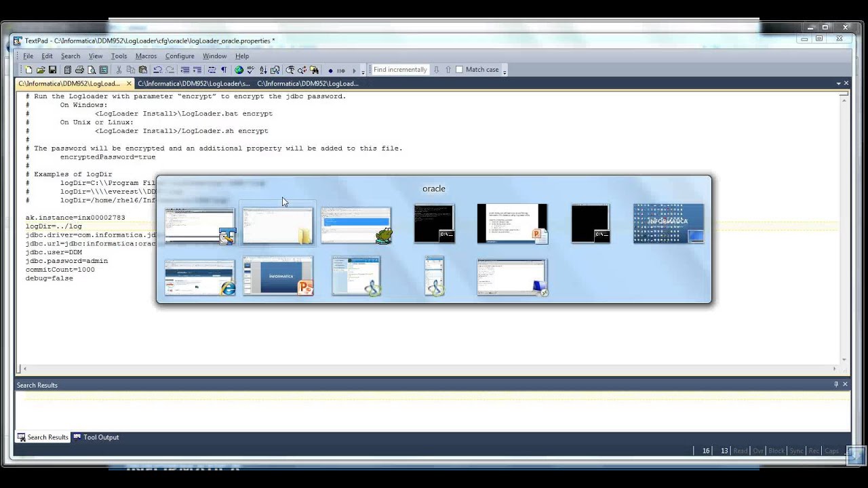Run the spell check toolbar icon
This screenshot has width=868, height=488.
pos(250,70)
